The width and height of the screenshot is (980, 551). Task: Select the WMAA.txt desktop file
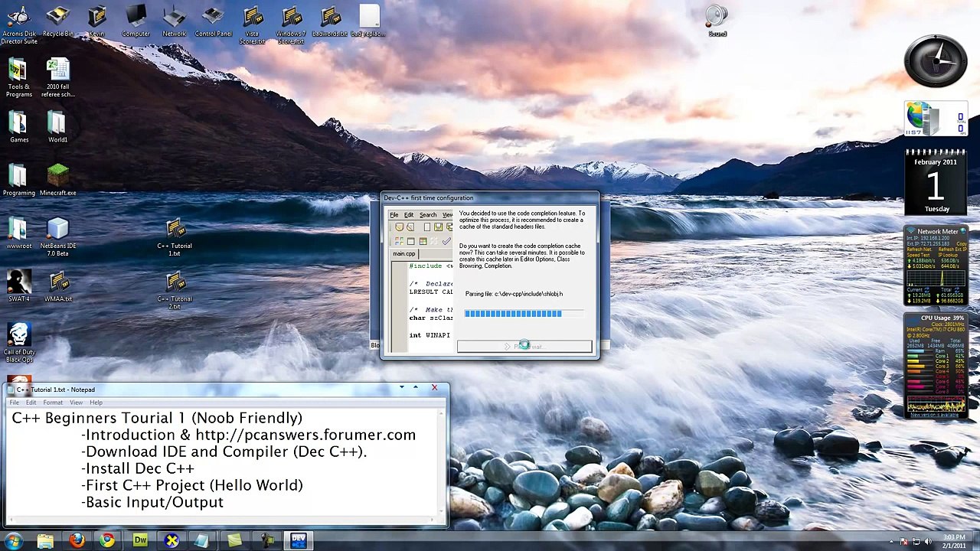[57, 286]
